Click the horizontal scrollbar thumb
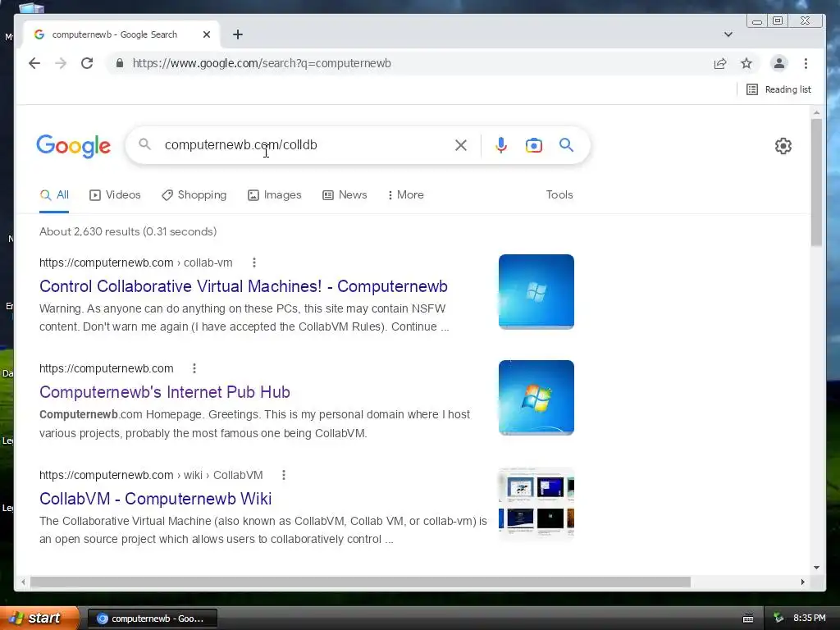The image size is (840, 630). point(360,582)
